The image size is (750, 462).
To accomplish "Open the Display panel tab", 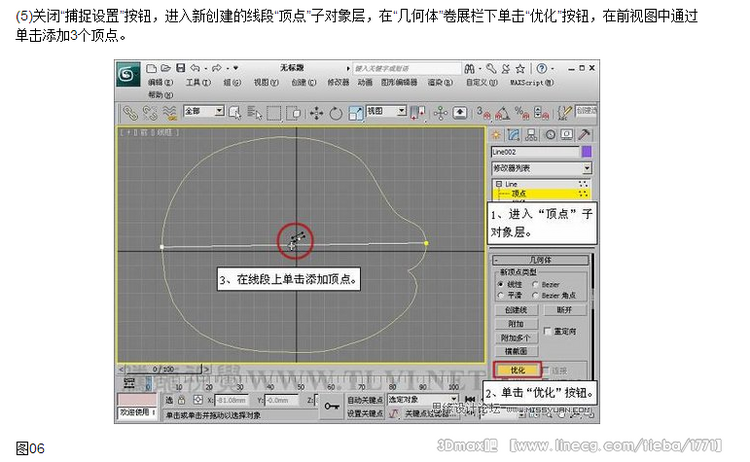I will point(567,135).
